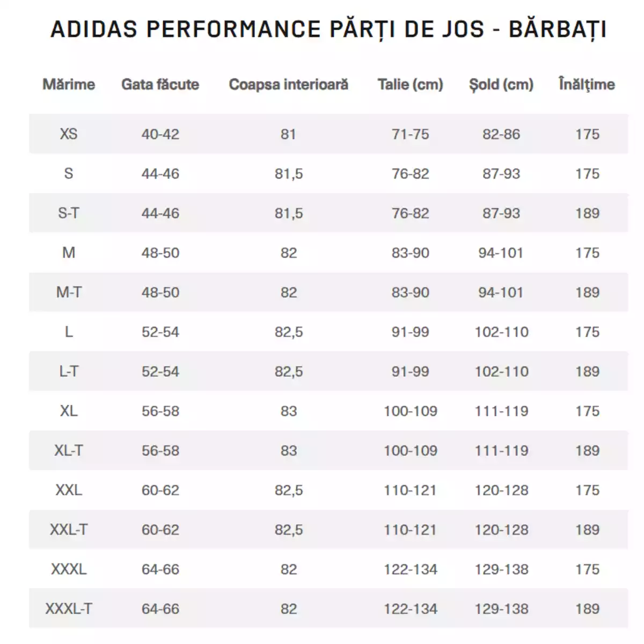Select the XS inseam value 81
The width and height of the screenshot is (644, 644).
pos(288,134)
